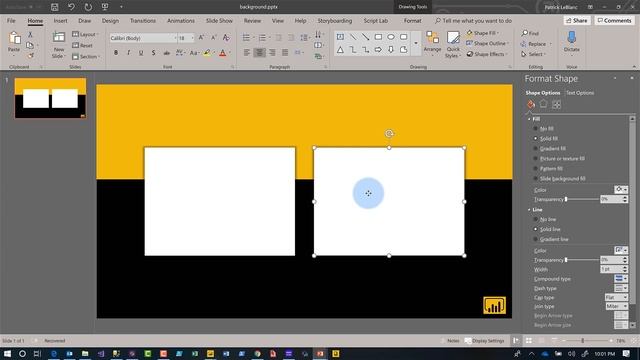Open Size & Properties icon in Format Shape
This screenshot has height=360, width=640.
point(556,104)
